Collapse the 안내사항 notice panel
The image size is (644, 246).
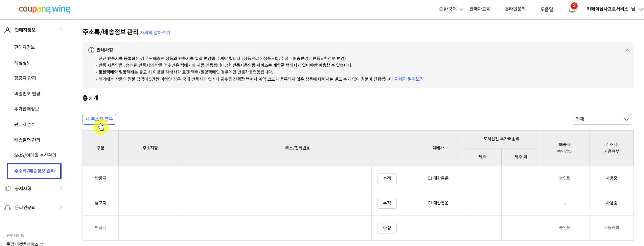(x=627, y=50)
